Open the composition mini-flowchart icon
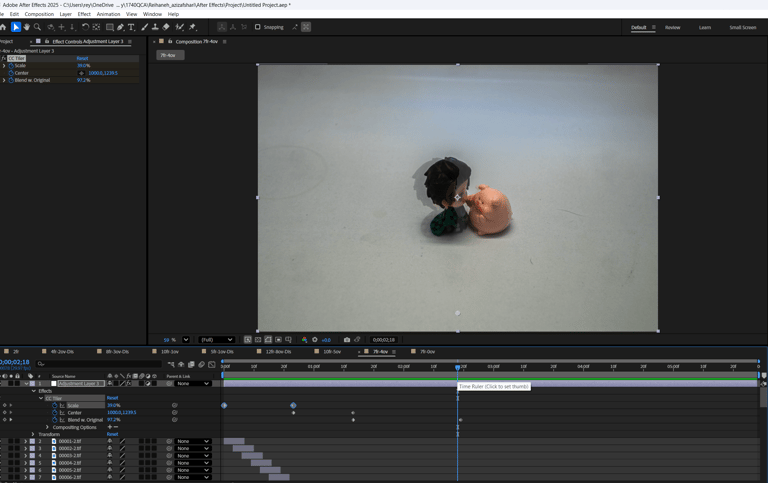The width and height of the screenshot is (768, 483). (x=170, y=364)
